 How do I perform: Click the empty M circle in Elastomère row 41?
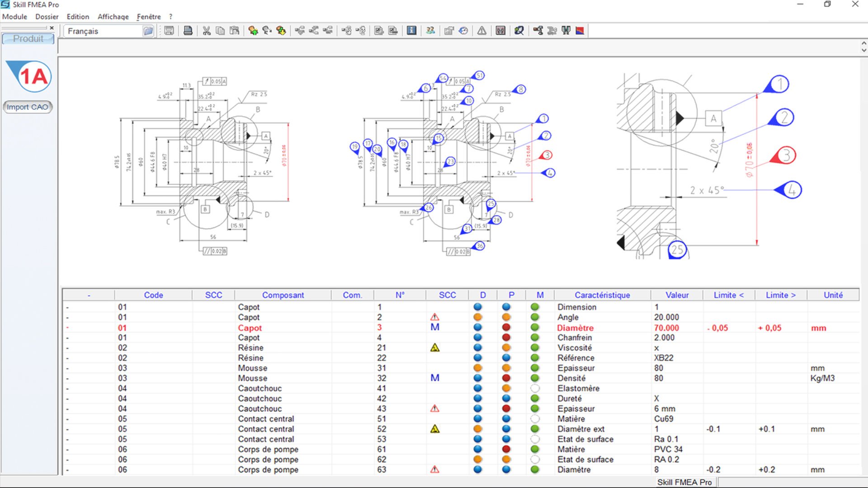tap(535, 388)
